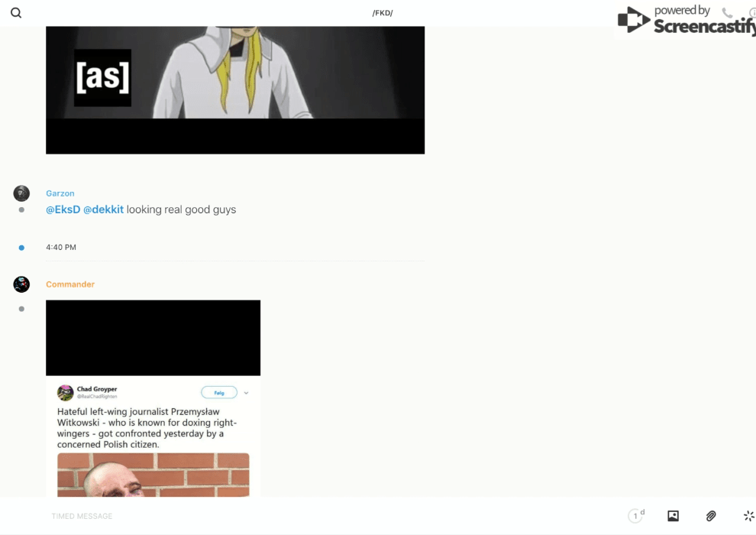The image size is (756, 535).
Task: Click the @EksD mention
Action: [63, 209]
